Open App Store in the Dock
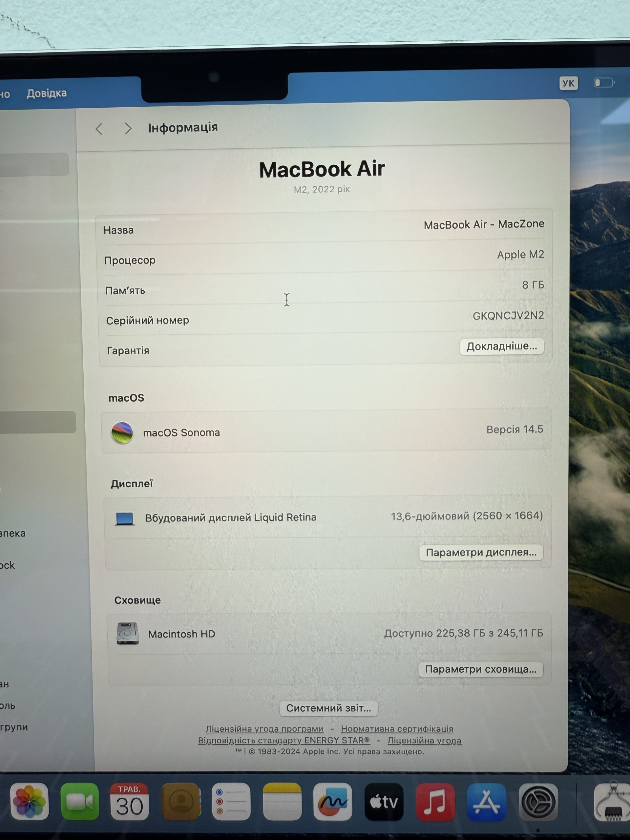Screen dimensions: 630x840 tap(487, 802)
